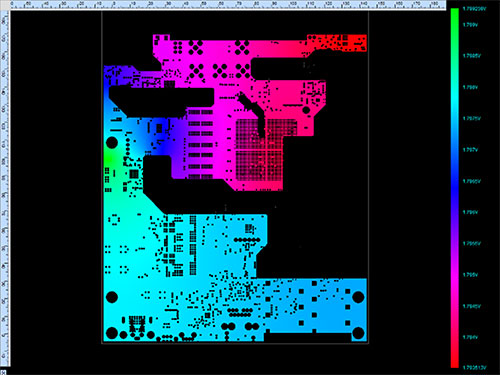Select the 1.797V legend label
This screenshot has width=500, height=375.
point(470,150)
